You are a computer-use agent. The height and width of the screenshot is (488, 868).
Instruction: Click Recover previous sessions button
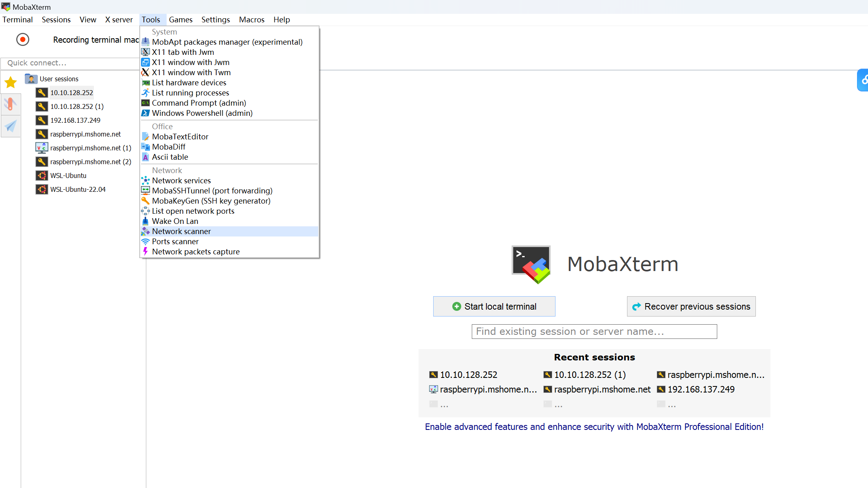[x=691, y=306]
